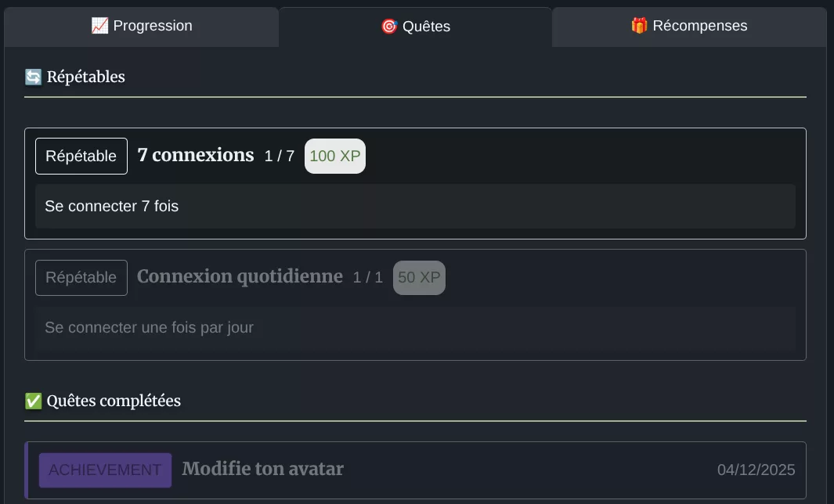Image resolution: width=834 pixels, height=504 pixels.
Task: Click the purple ACHIEVEMENT badge
Action: pos(105,470)
